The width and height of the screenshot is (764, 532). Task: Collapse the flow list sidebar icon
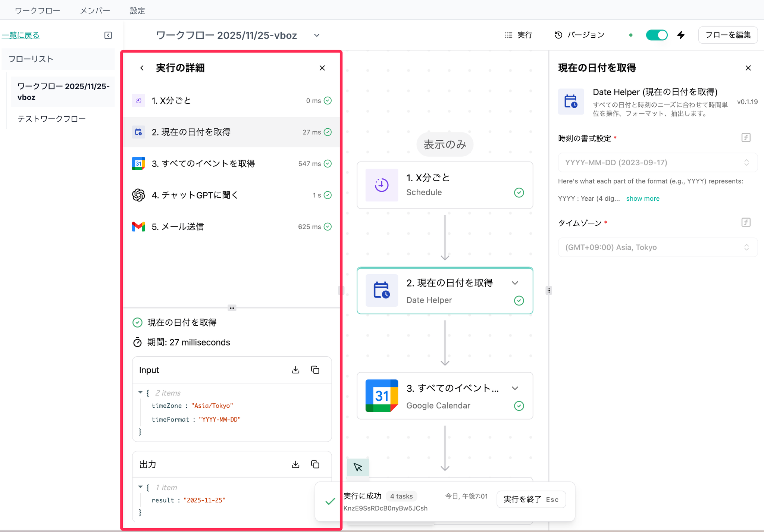tap(108, 35)
